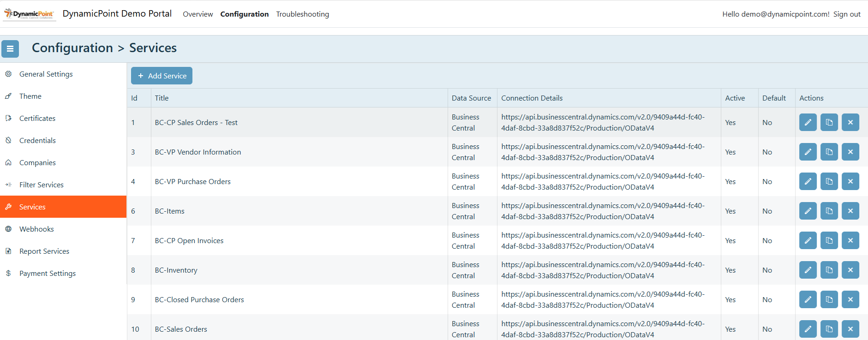Click the connection URL for BC-Items

click(603, 211)
